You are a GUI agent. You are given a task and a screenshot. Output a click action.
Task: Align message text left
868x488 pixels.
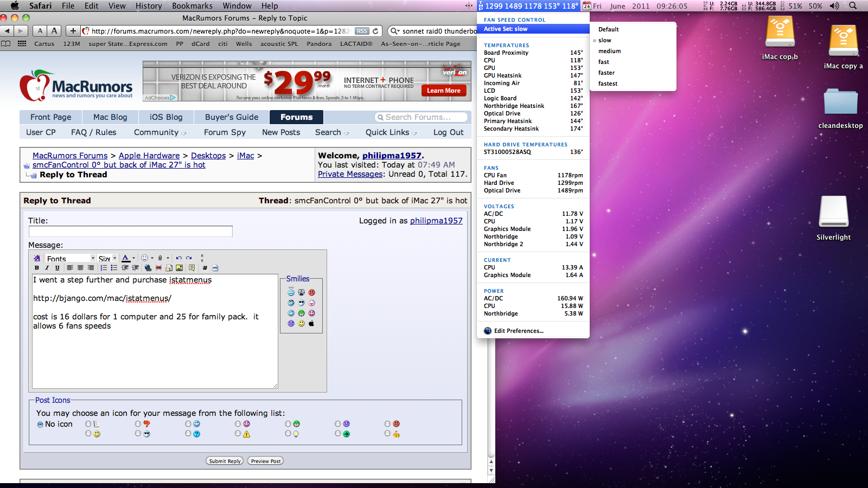70,268
